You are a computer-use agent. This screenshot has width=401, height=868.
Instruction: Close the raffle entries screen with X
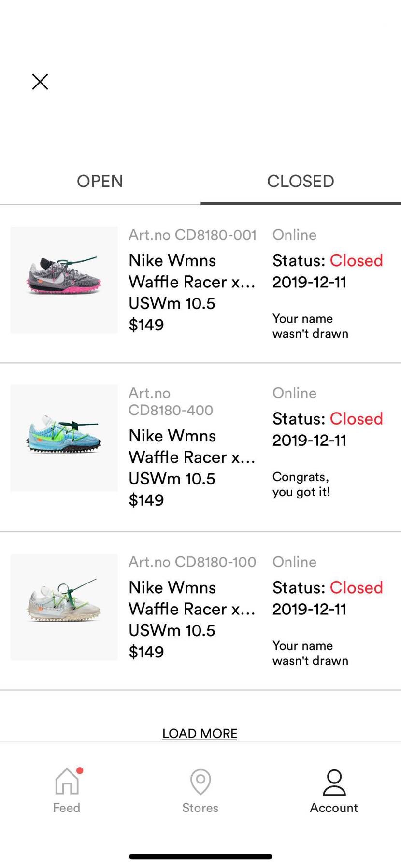click(40, 82)
